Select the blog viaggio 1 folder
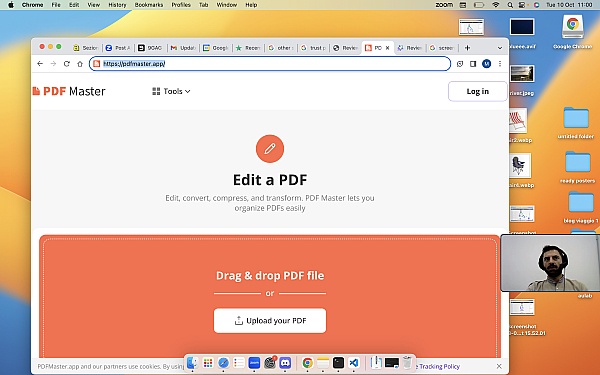The height and width of the screenshot is (375, 600). click(x=580, y=207)
